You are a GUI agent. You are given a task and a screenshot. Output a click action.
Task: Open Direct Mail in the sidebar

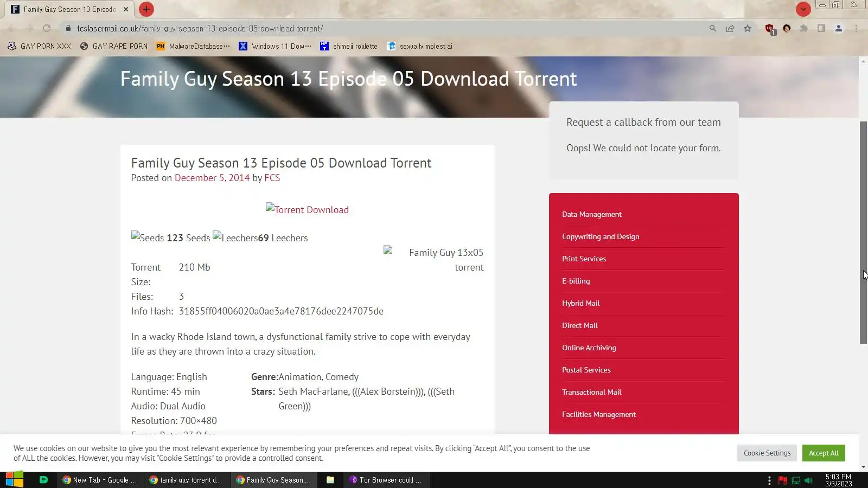[x=580, y=325]
